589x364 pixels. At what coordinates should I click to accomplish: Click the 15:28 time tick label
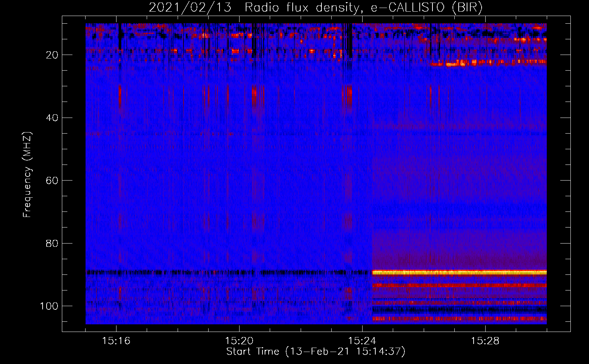coord(485,341)
